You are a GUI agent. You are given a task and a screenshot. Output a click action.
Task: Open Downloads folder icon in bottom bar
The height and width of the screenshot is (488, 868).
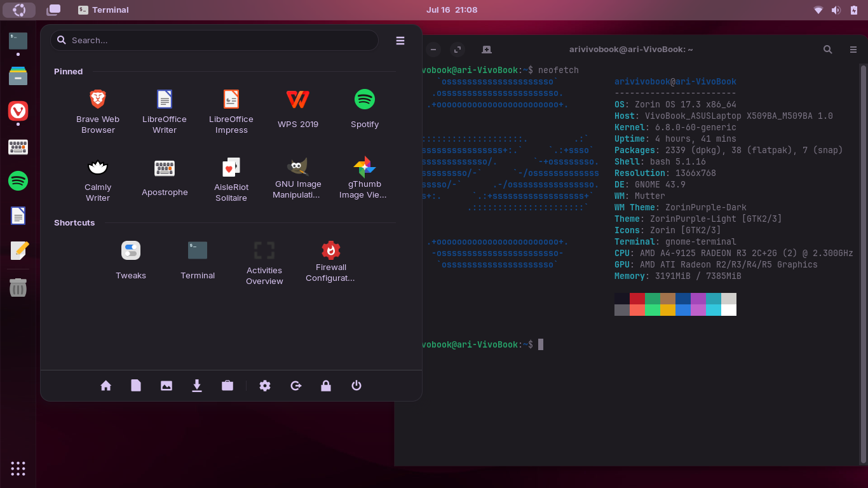tap(197, 386)
